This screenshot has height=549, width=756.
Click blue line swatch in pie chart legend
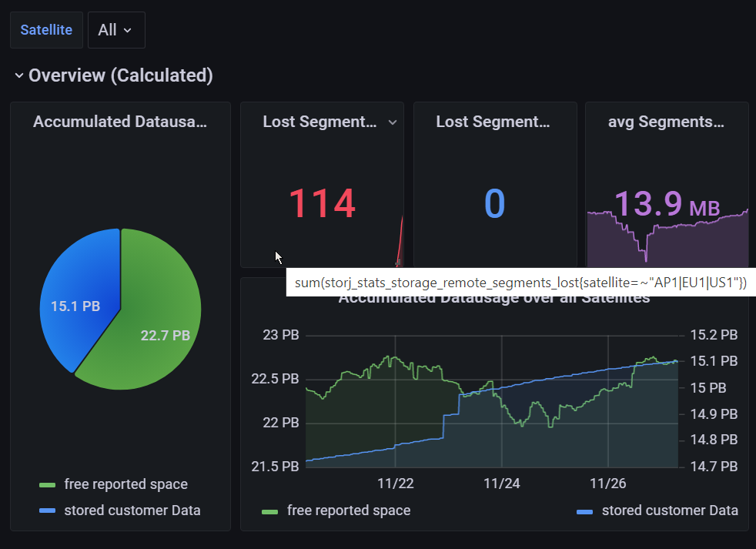48,511
